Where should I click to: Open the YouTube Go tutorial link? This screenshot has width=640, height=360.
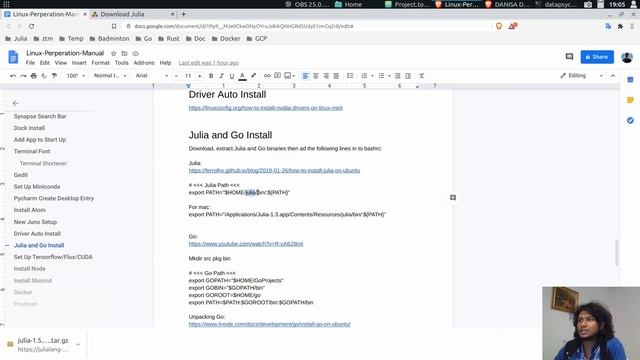coord(246,244)
